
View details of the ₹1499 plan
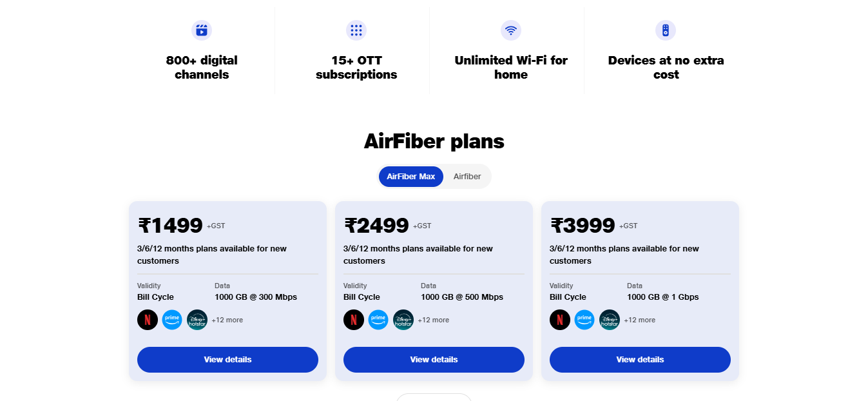[x=227, y=359]
